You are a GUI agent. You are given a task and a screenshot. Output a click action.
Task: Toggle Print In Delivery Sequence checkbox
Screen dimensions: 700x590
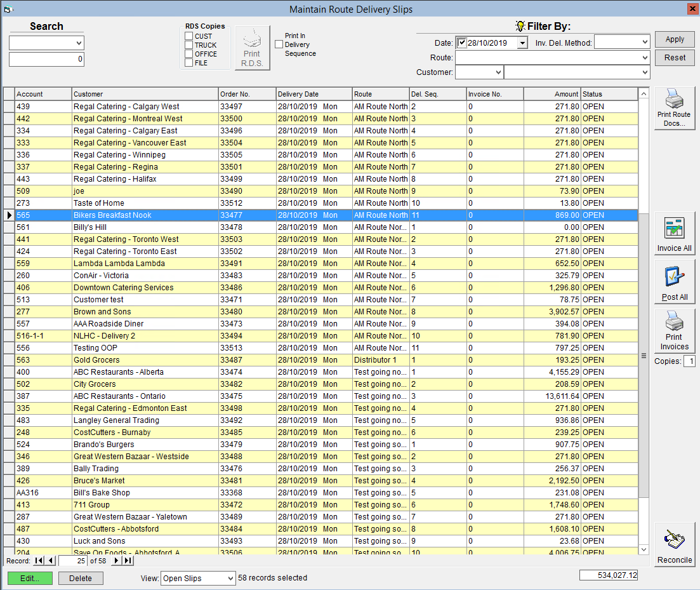[x=279, y=44]
